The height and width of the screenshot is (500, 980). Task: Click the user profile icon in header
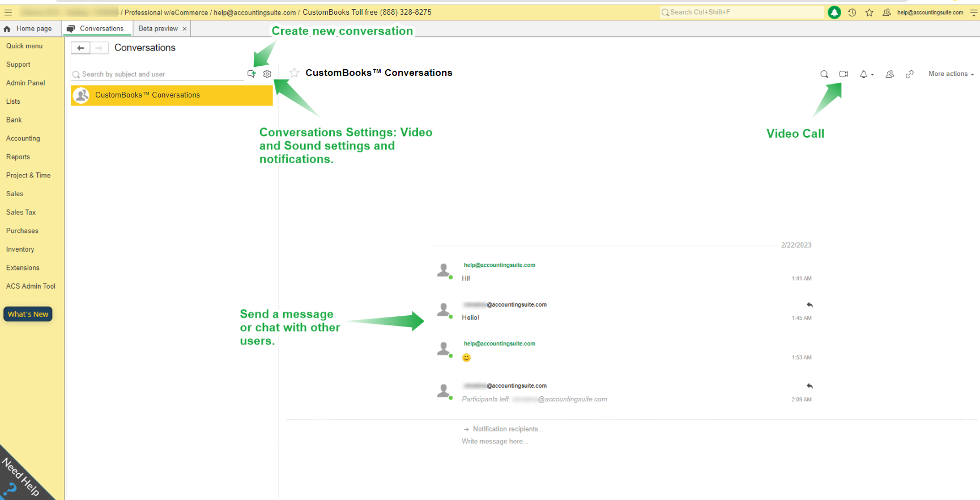(x=887, y=12)
